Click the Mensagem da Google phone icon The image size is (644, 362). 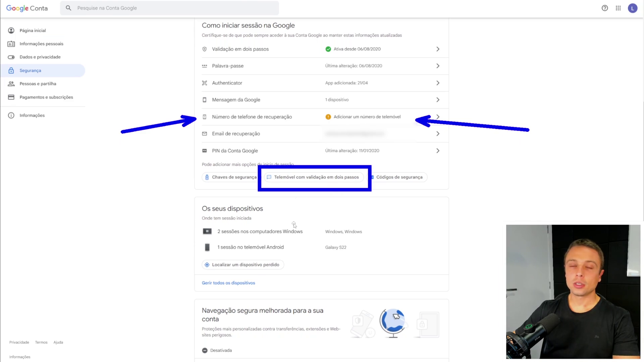(x=204, y=100)
